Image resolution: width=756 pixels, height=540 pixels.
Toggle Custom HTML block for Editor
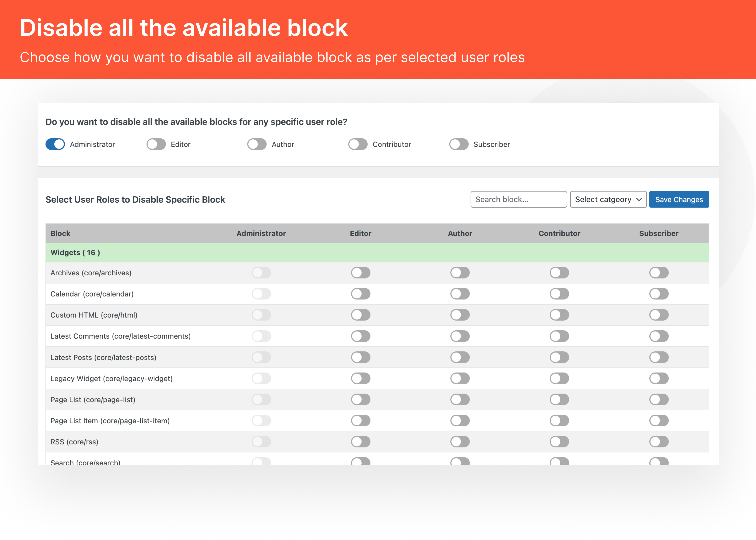tap(361, 315)
